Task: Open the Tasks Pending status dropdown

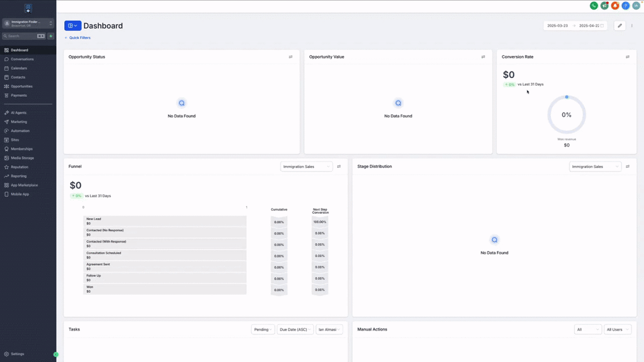Action: (263, 329)
